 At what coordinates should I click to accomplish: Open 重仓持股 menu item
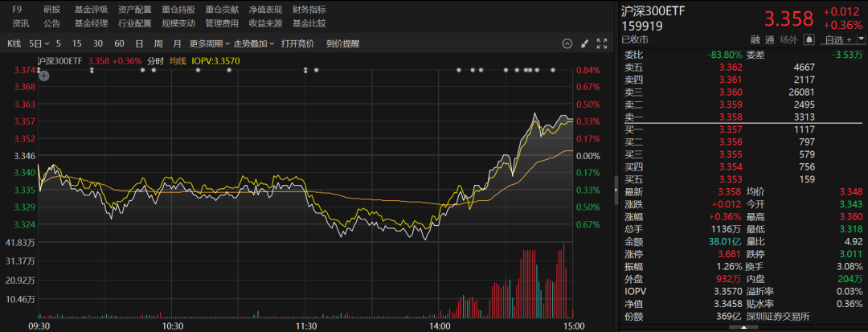click(178, 10)
